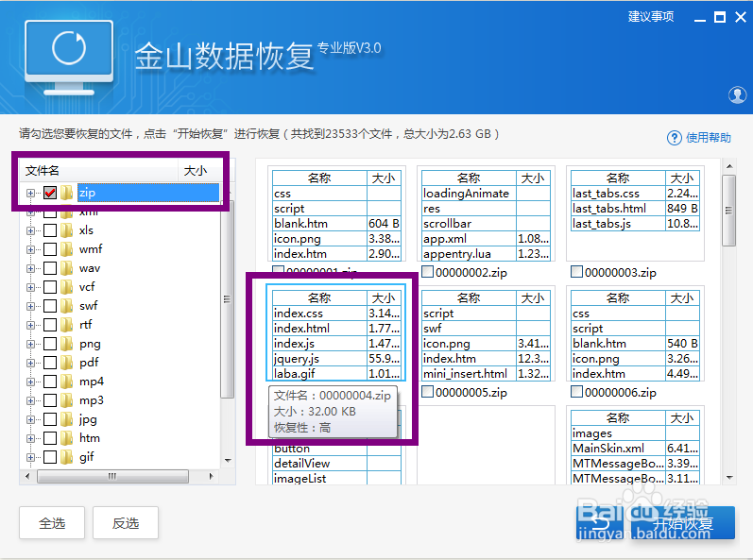753x560 pixels.
Task: Expand the rtf tree node
Action: click(x=31, y=326)
